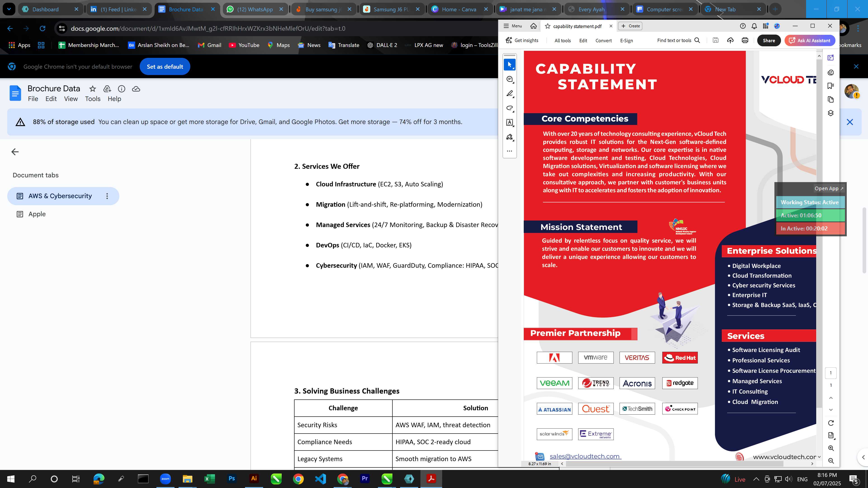Choose the Add comment tool in Acrobat

(509, 79)
